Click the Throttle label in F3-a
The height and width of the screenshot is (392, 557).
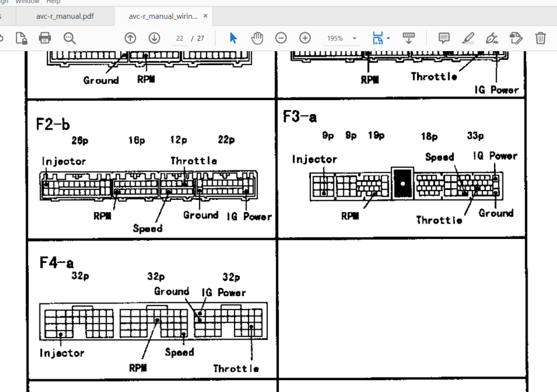439,220
